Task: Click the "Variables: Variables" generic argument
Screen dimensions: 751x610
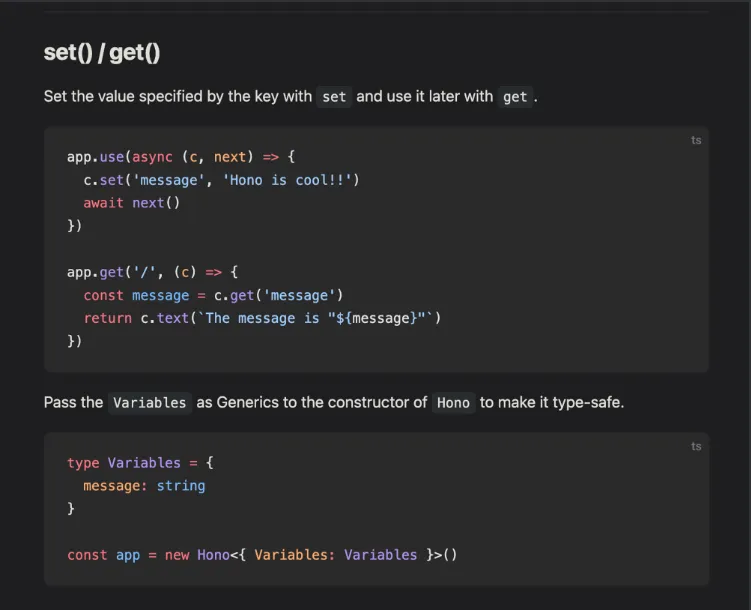Action: [335, 555]
